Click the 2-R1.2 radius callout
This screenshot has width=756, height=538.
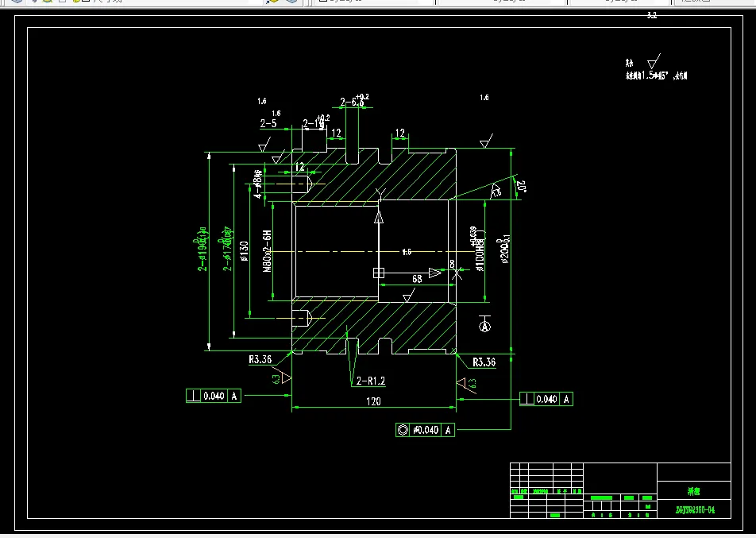tap(371, 381)
